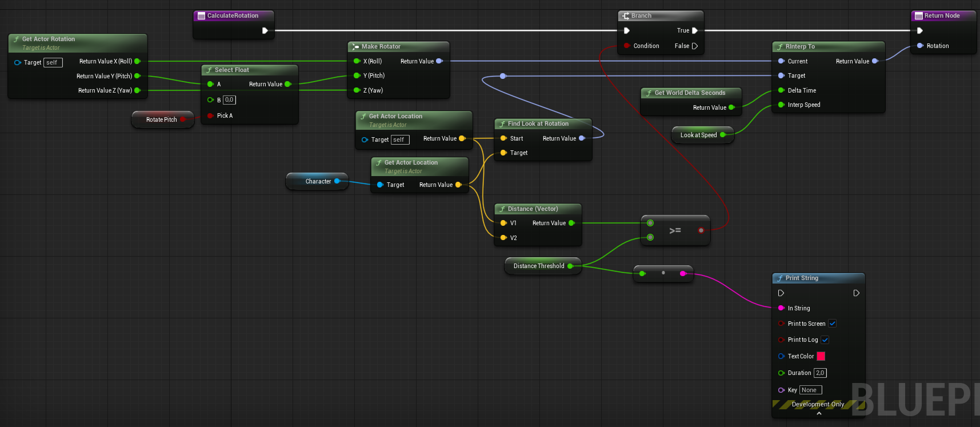Toggle the Print to Screen checkbox
Image resolution: width=980 pixels, height=427 pixels.
pyautogui.click(x=833, y=324)
